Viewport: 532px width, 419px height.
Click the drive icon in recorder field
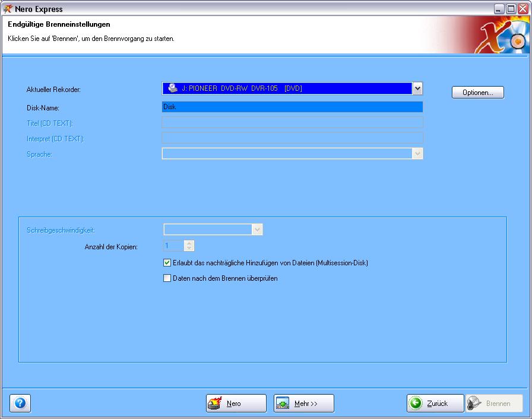[173, 88]
